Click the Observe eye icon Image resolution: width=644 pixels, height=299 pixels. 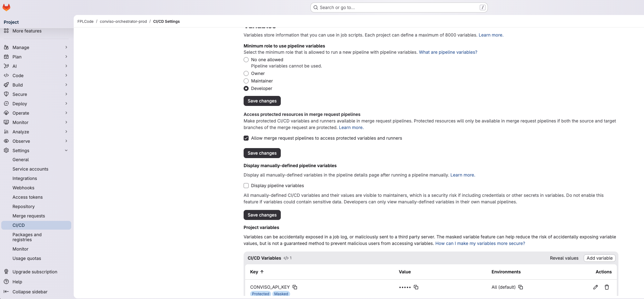pos(6,141)
